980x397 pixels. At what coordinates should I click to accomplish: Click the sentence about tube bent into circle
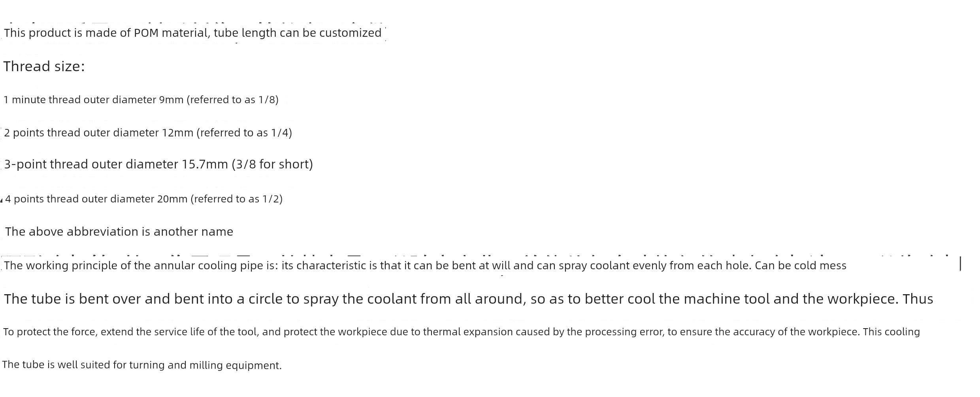[x=469, y=299]
